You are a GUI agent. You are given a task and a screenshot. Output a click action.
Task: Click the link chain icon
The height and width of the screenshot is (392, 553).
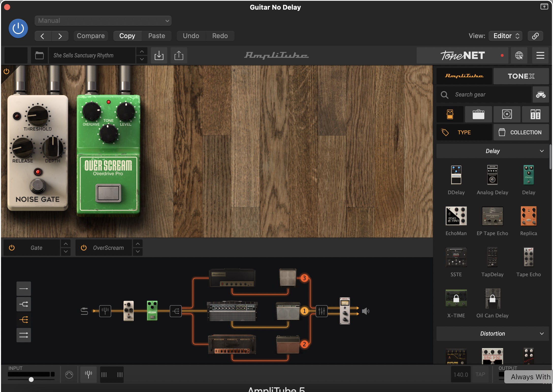(535, 36)
